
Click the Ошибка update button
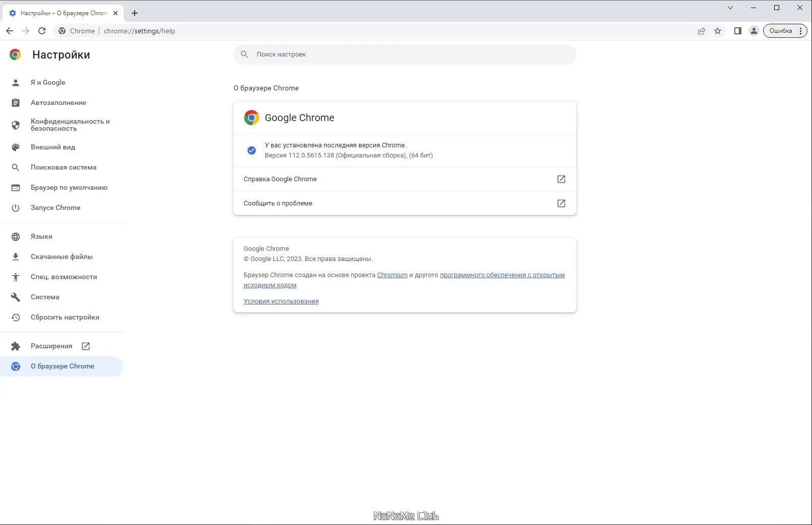[x=785, y=31]
